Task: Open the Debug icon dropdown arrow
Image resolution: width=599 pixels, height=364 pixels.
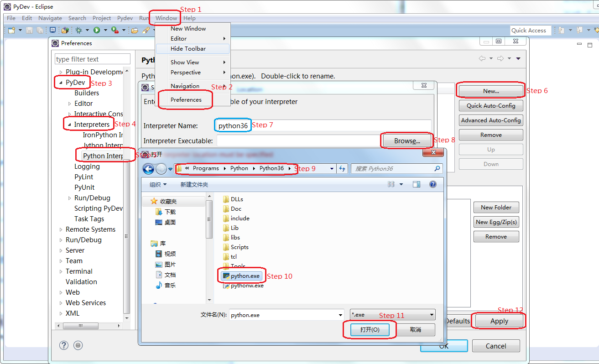Action: [x=87, y=30]
